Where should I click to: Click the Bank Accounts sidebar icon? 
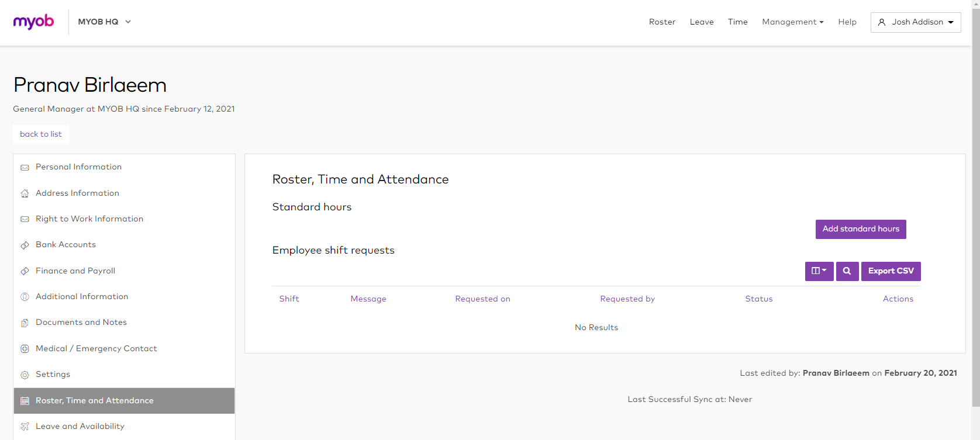(x=25, y=245)
